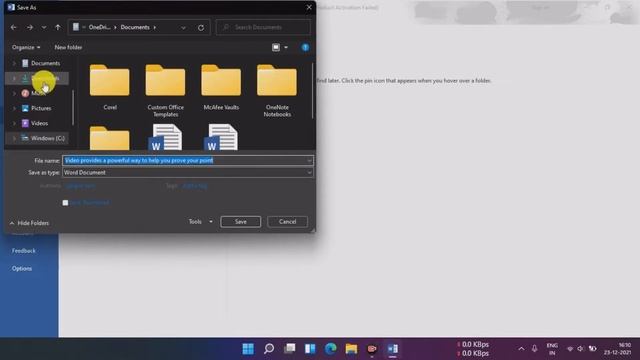The width and height of the screenshot is (640, 360).
Task: Click the Forward navigation arrow
Action: (30, 27)
